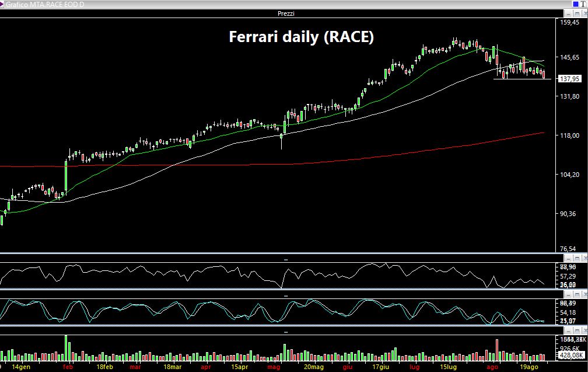Click the 104,20 price axis label
Image resolution: width=588 pixels, height=372 pixels.
(x=569, y=175)
